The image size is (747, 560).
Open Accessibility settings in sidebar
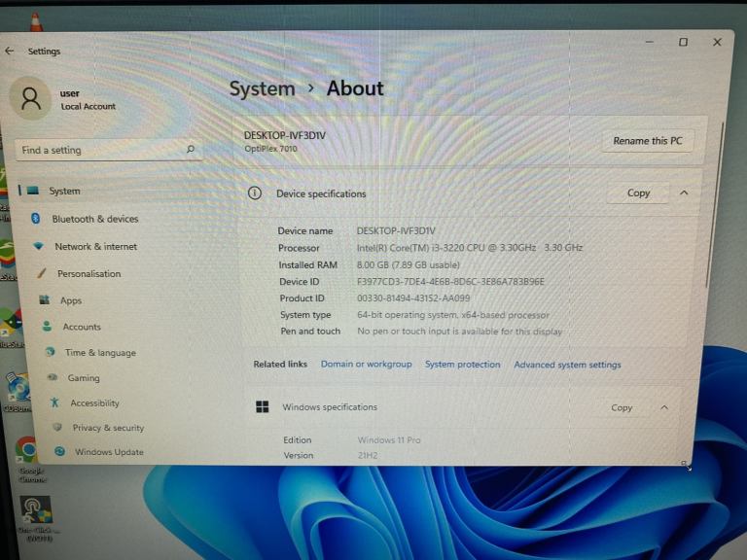[x=94, y=403]
